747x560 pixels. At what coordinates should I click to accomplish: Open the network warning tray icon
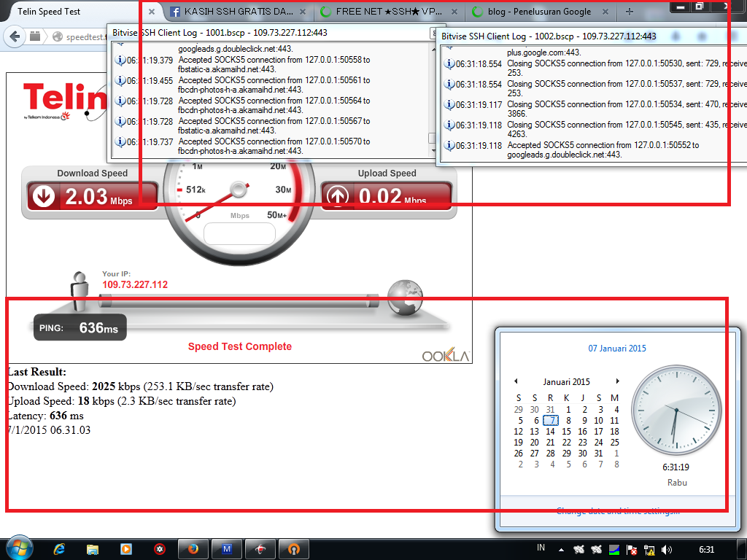click(x=649, y=550)
